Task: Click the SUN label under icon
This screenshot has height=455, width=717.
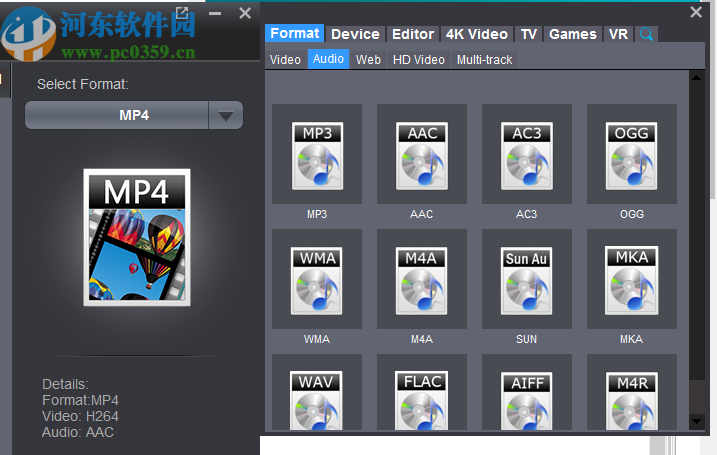Action: point(527,339)
